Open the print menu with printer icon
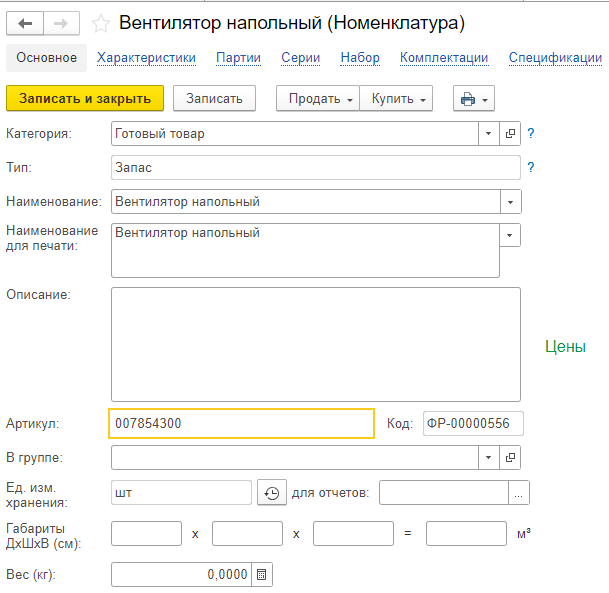Viewport: 609px width, 593px height. point(473,99)
